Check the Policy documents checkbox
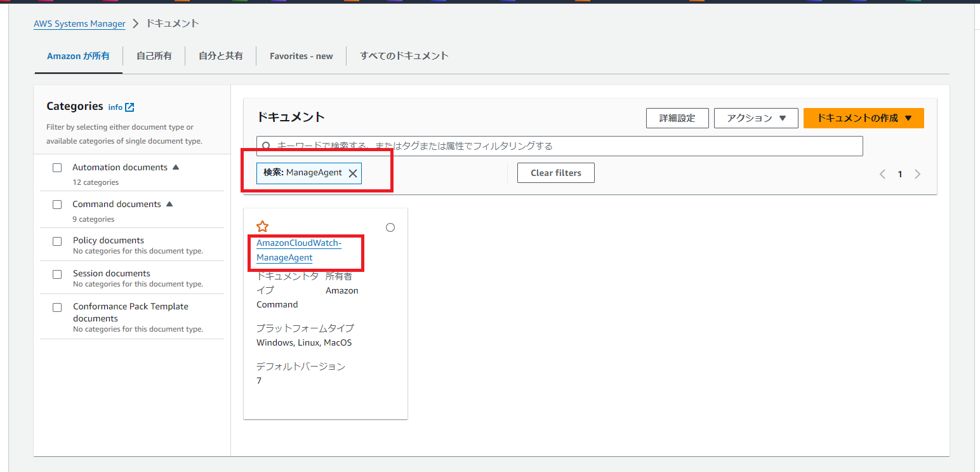This screenshot has height=472, width=980. tap(57, 241)
